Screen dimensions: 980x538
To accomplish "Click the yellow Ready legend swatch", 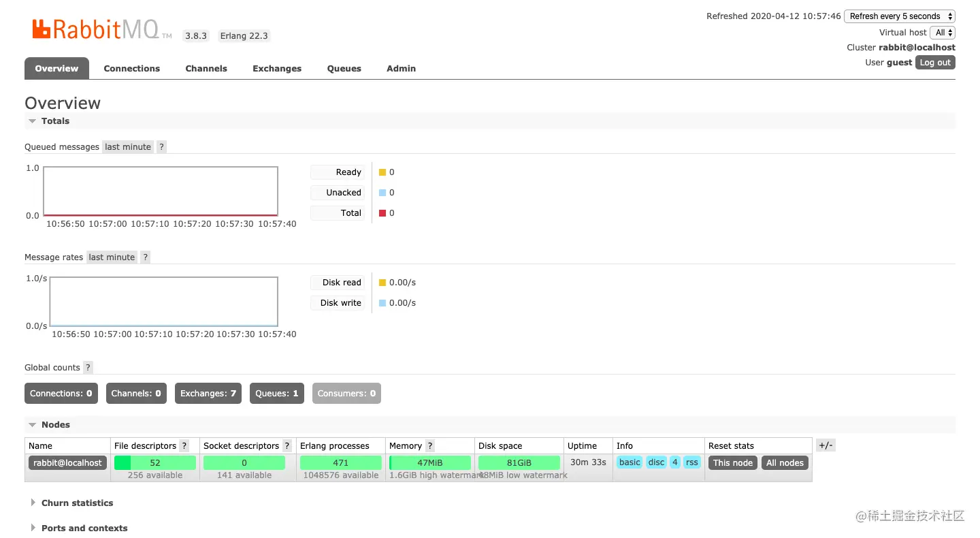I will pyautogui.click(x=382, y=172).
